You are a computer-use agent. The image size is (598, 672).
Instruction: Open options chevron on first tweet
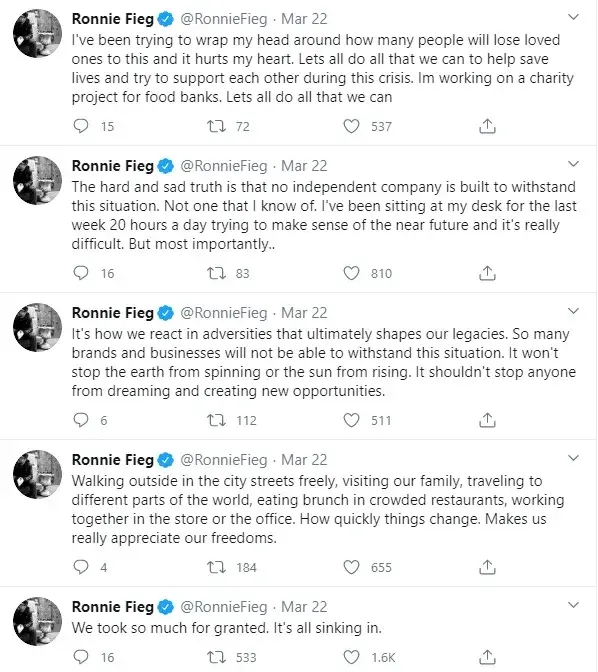[x=573, y=17]
